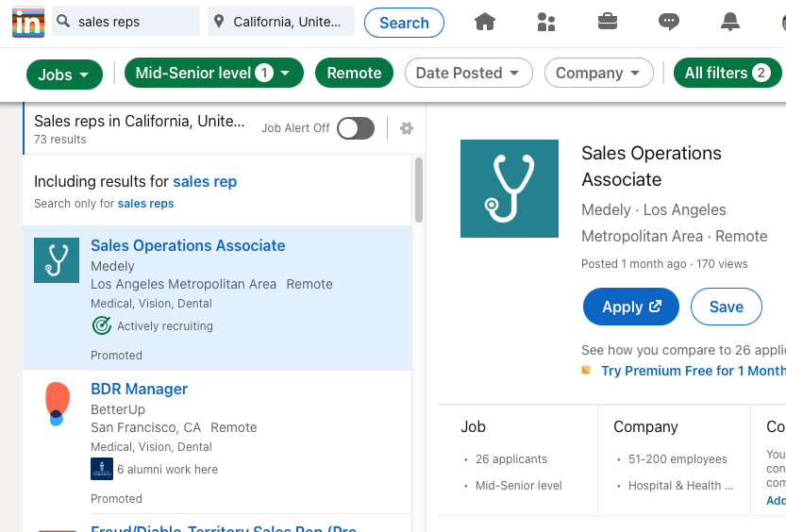Open My Network people icon
Viewport: 786px width, 532px height.
tap(546, 22)
